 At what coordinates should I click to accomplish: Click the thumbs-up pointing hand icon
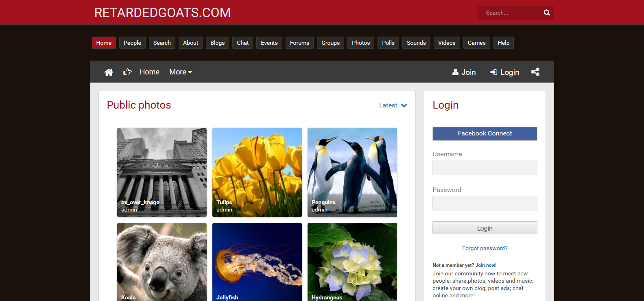point(127,72)
